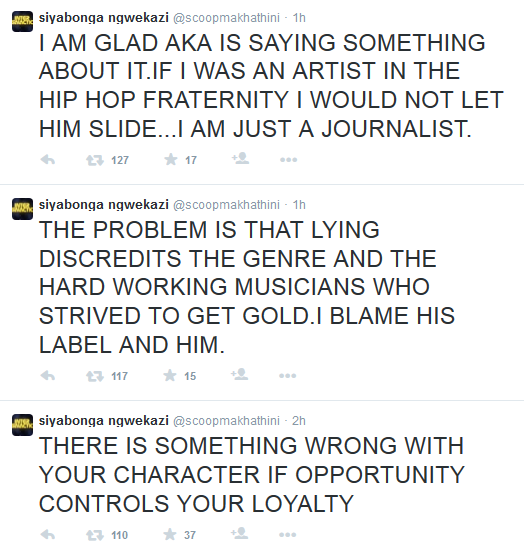The height and width of the screenshot is (559, 524).
Task: Click @scoopmakhathini handle on second tweet
Action: pos(226,205)
